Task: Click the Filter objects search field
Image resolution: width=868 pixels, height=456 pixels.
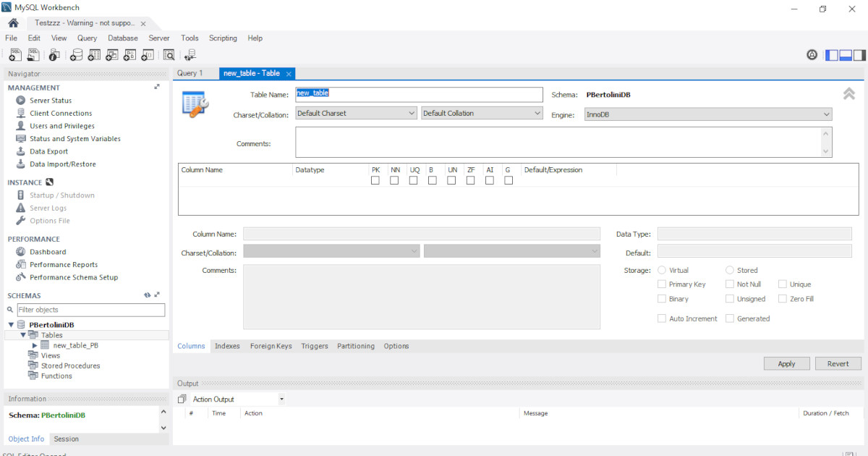Action: coord(90,310)
